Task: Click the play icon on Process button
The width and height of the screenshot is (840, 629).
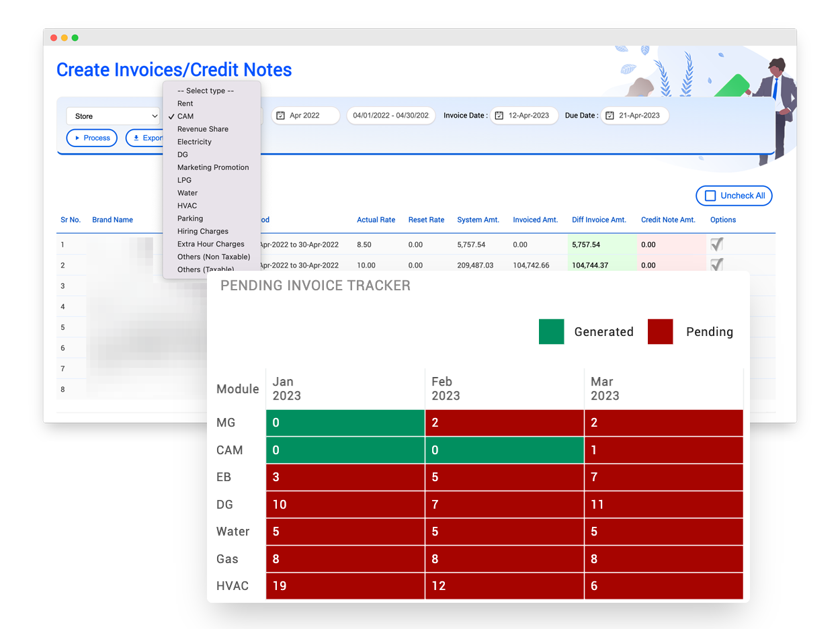Action: coord(77,138)
